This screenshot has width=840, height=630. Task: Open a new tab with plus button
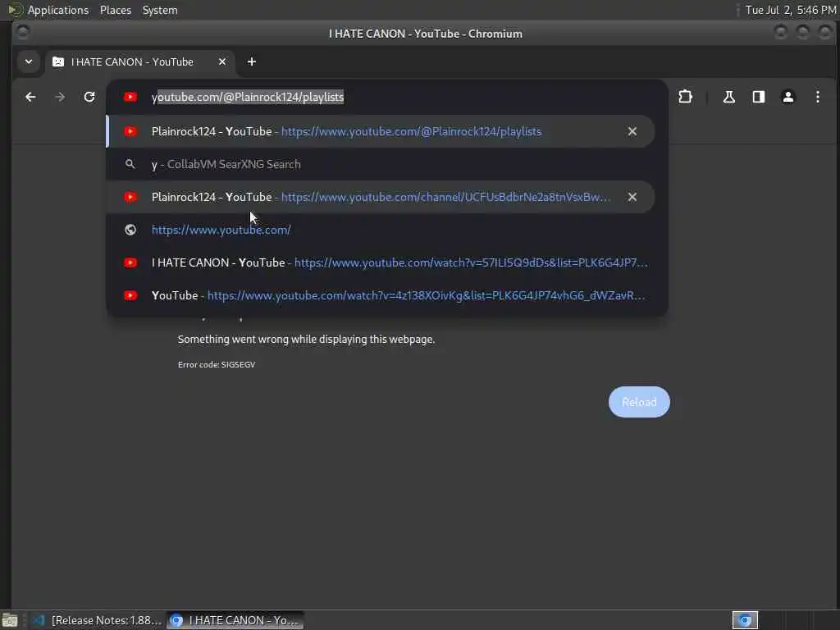click(251, 62)
